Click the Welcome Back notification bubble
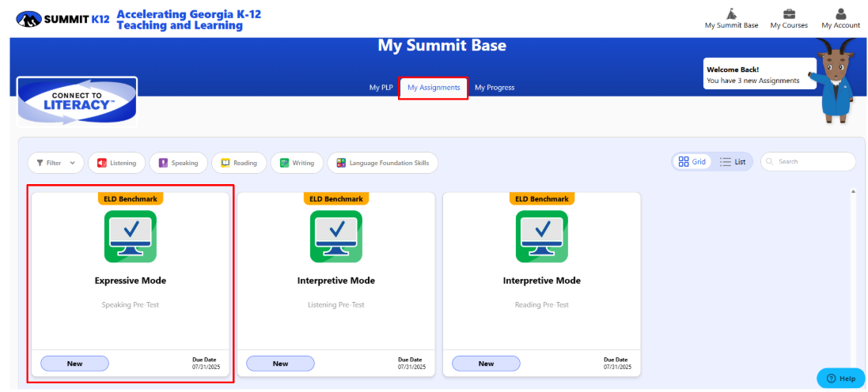The width and height of the screenshot is (868, 392). (x=760, y=74)
